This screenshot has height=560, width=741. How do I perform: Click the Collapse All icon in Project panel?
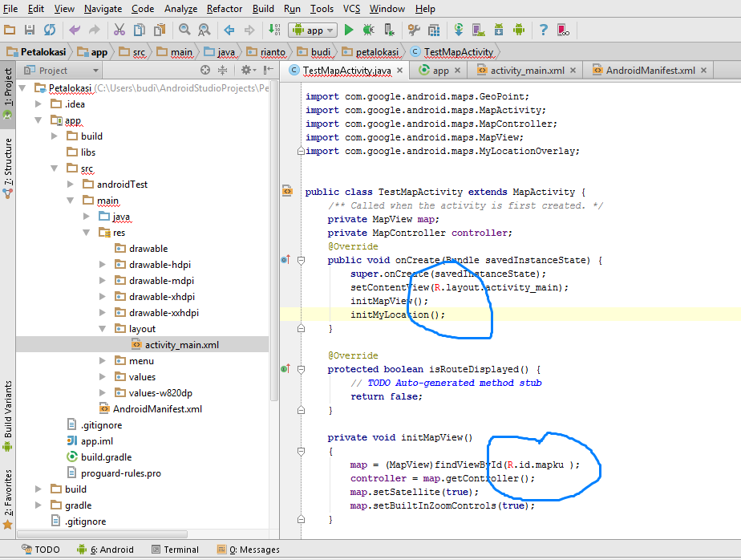click(223, 70)
